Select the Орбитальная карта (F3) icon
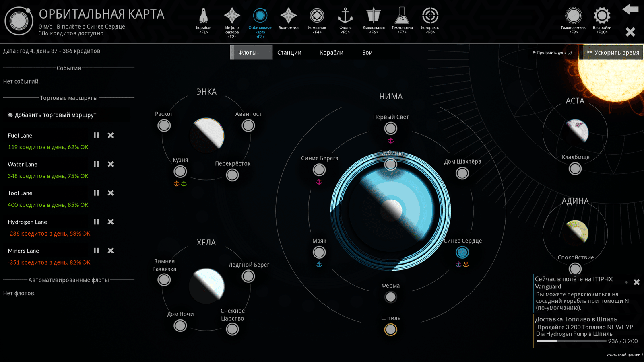The height and width of the screenshot is (362, 644). pyautogui.click(x=260, y=16)
